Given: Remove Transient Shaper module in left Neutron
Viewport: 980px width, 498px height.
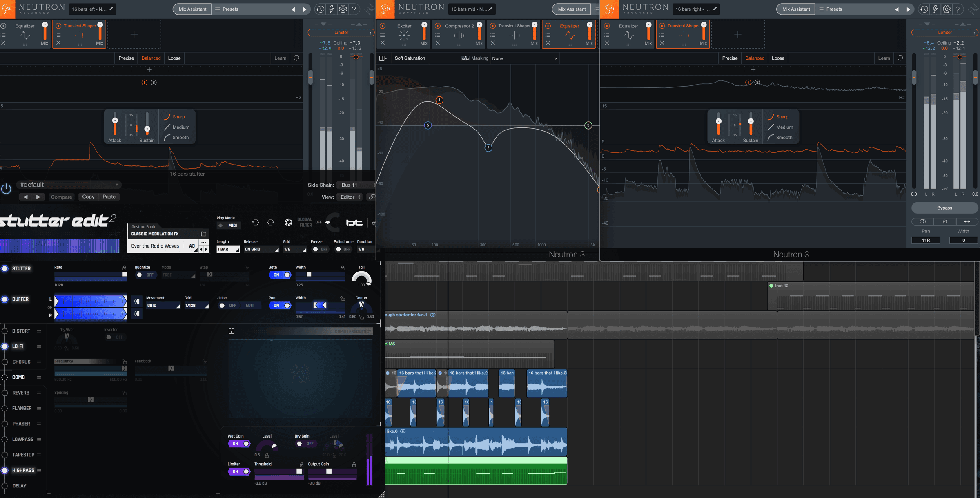Looking at the screenshot, I should 58,43.
